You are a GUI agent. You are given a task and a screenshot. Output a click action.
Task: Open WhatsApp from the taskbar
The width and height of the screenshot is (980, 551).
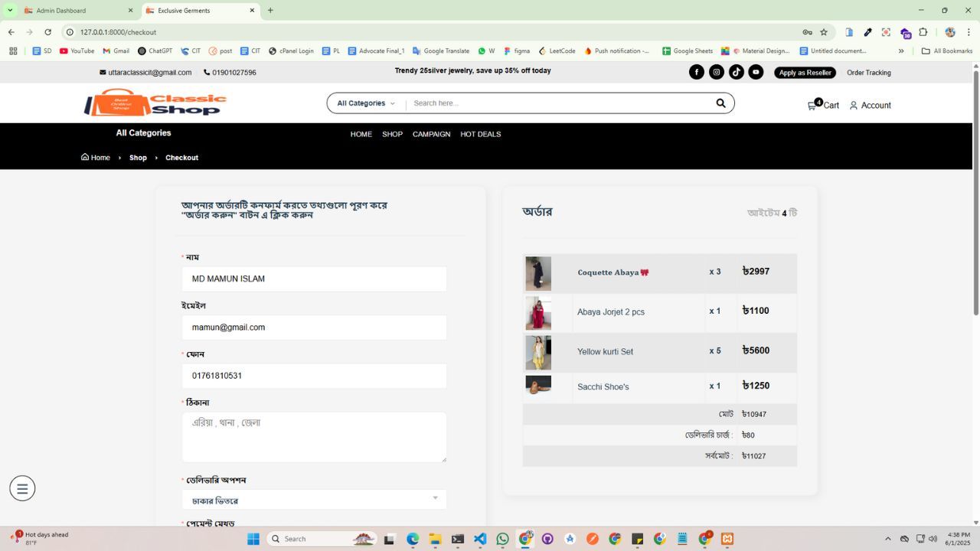502,539
